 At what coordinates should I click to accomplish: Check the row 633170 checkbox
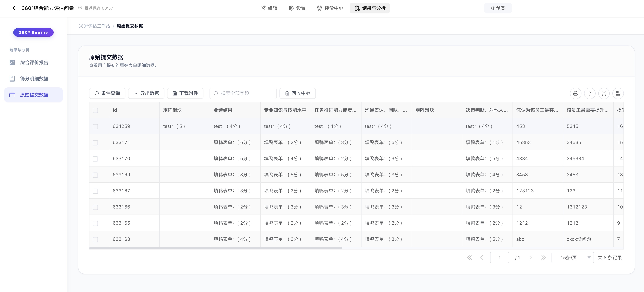pyautogui.click(x=95, y=159)
